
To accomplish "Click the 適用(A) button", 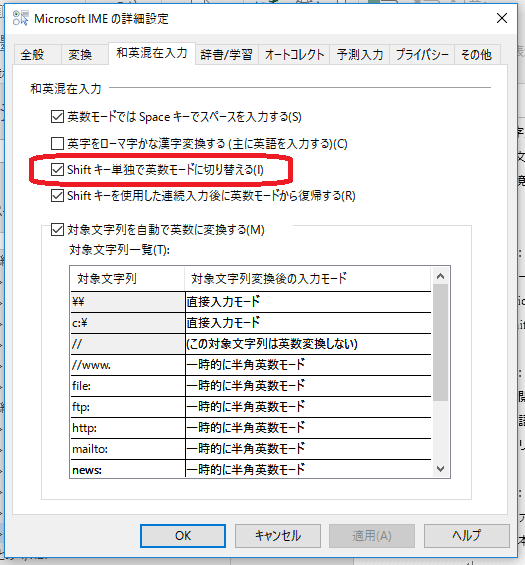I will click(372, 536).
